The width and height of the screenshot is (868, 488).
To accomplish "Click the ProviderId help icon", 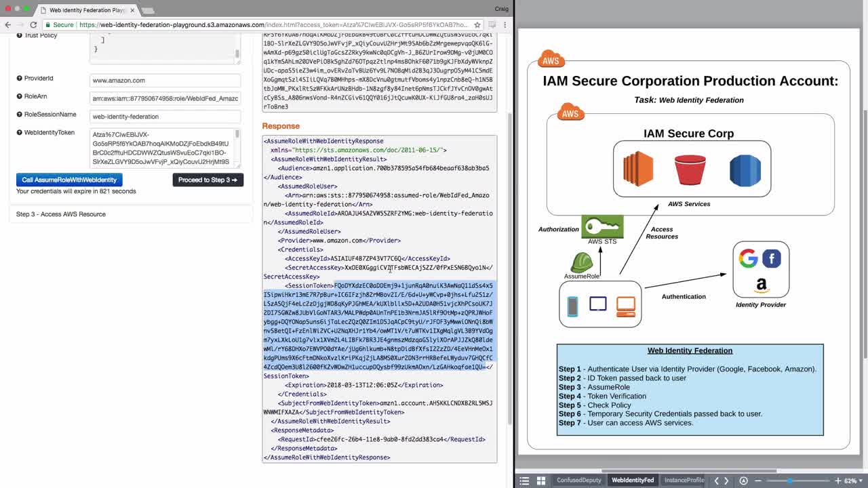I will click(19, 79).
